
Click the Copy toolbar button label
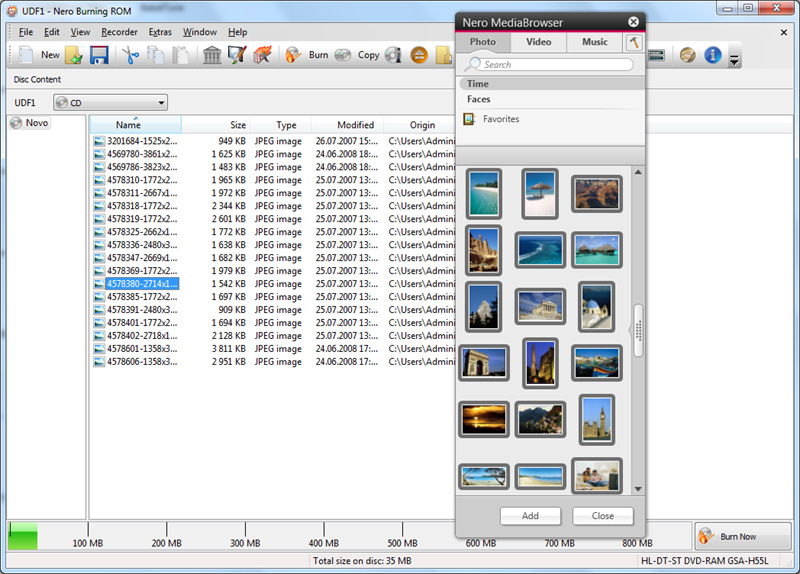pos(368,55)
